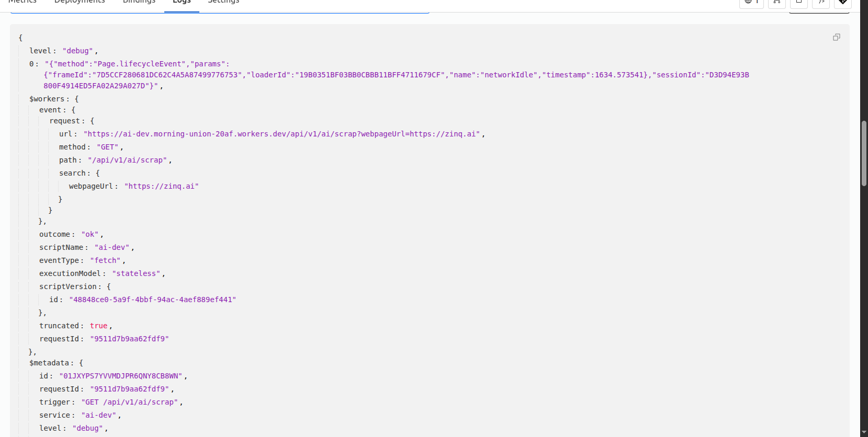
Task: Click the "executionModel" key
Action: click(x=70, y=273)
